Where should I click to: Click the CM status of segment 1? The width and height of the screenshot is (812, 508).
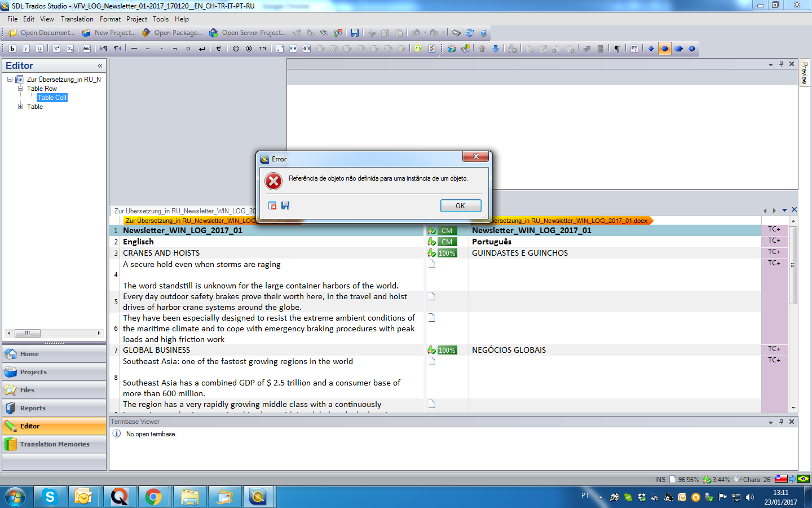pos(447,230)
